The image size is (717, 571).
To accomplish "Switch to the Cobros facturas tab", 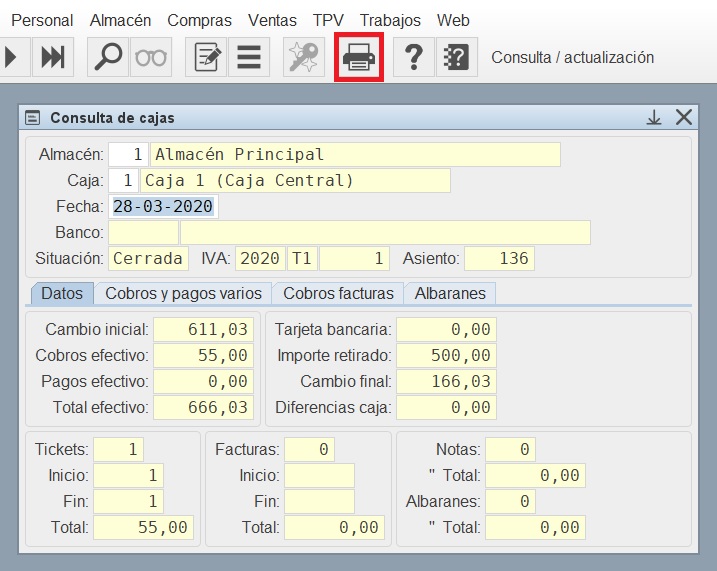I will point(340,293).
